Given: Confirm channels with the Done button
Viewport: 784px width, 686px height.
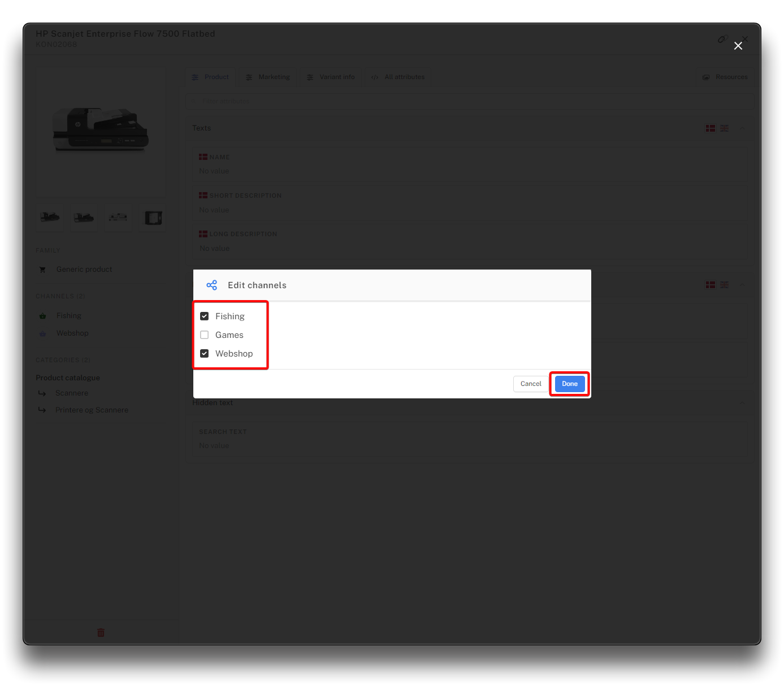Looking at the screenshot, I should pos(569,384).
